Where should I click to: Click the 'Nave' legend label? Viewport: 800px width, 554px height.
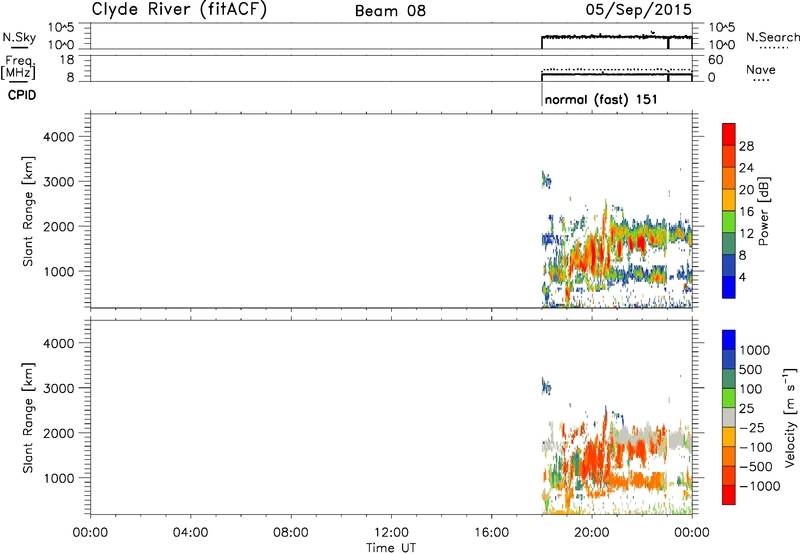761,69
